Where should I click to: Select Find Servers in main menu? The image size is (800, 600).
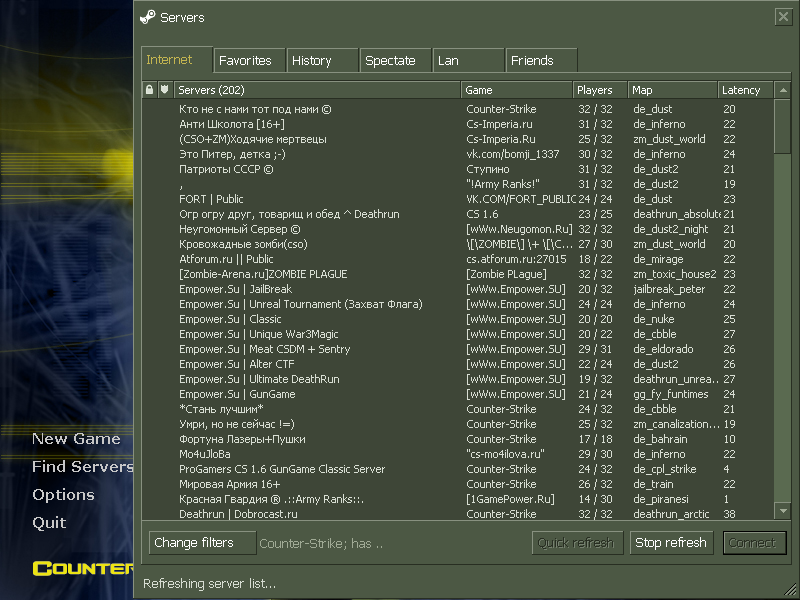click(82, 466)
